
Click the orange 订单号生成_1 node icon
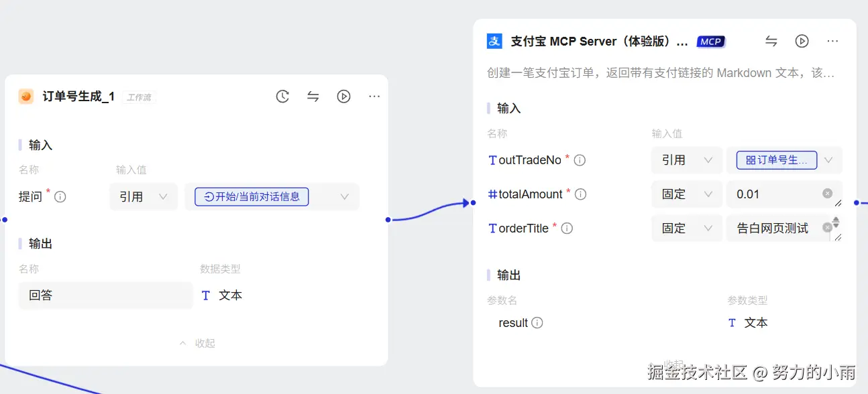point(26,96)
